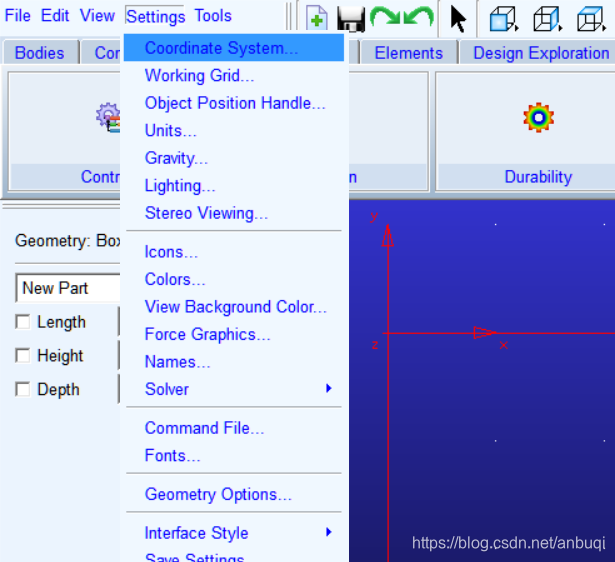Select Coordinate System menu entry
The height and width of the screenshot is (562, 615).
234,48
